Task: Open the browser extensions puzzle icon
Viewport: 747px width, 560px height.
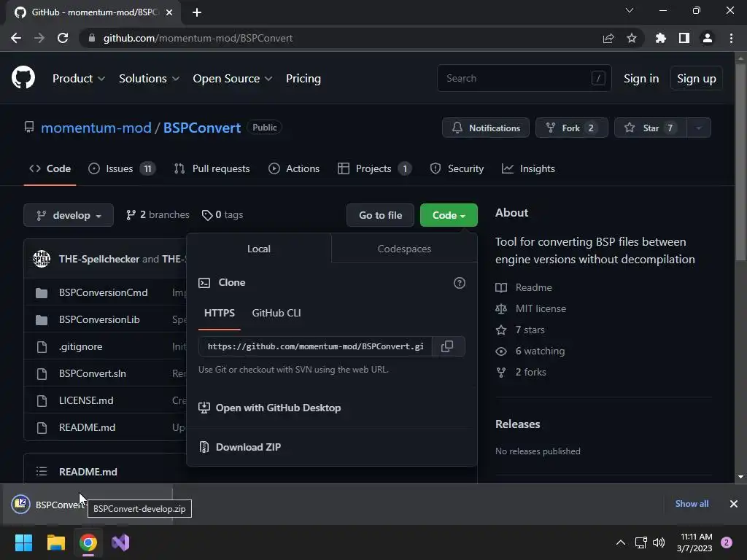Action: click(x=660, y=38)
